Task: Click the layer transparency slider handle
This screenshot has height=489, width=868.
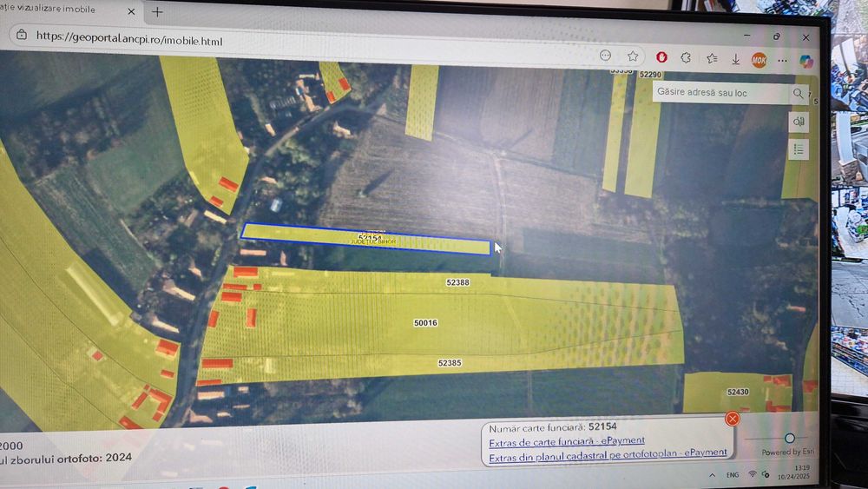Action: 790,438
